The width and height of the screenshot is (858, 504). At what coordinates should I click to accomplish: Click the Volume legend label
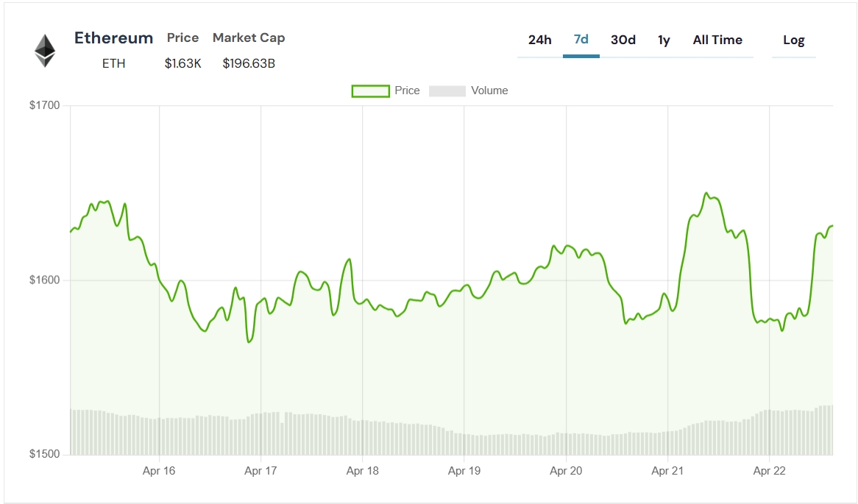point(489,90)
